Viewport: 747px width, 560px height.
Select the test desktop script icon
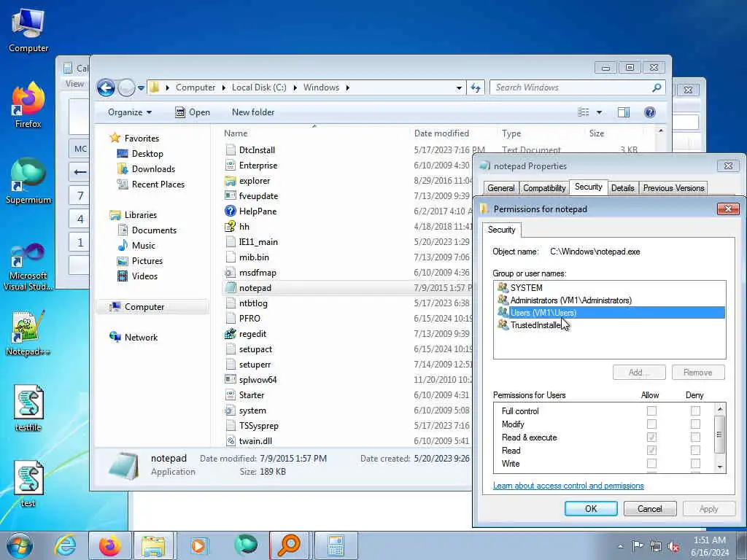pos(28,484)
